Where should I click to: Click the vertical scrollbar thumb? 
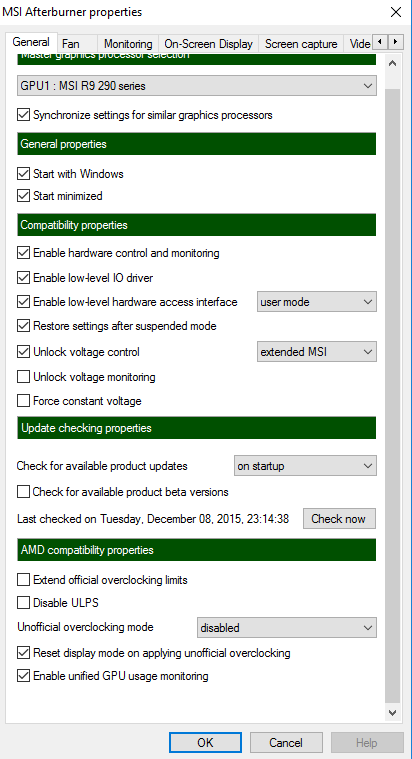click(x=393, y=395)
